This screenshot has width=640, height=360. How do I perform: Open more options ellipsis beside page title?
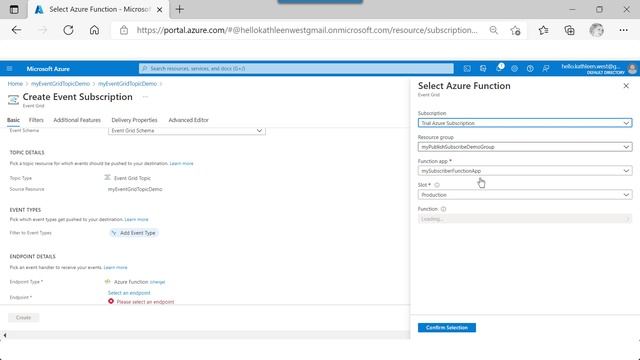[145, 97]
